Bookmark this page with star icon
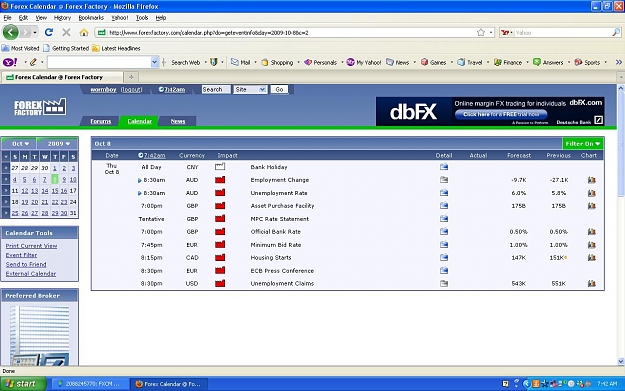Image resolution: width=625 pixels, height=391 pixels. [x=481, y=33]
